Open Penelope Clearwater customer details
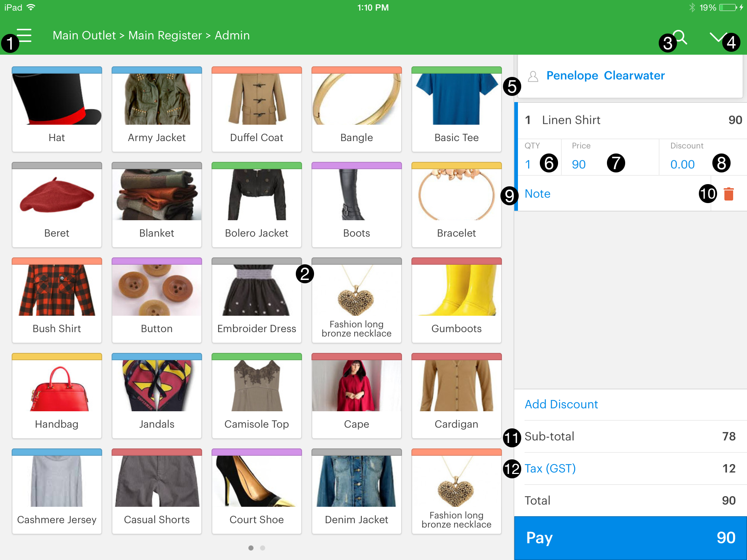This screenshot has width=747, height=560. click(605, 75)
